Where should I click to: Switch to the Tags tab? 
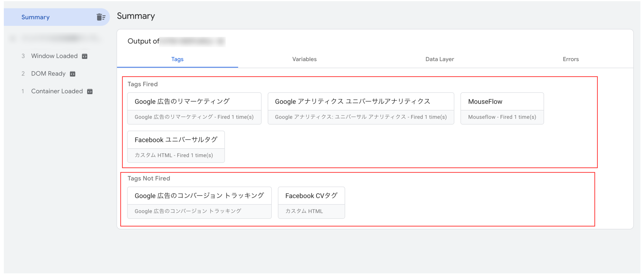177,59
